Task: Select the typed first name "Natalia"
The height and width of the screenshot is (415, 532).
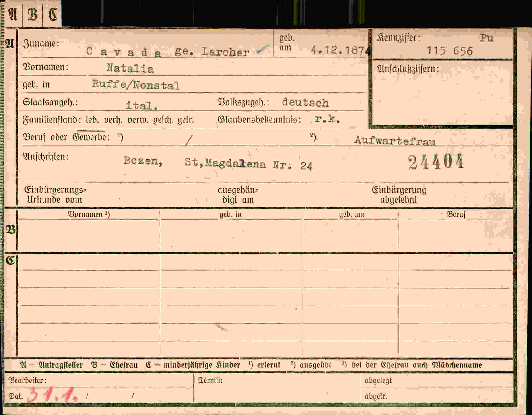Action: point(130,68)
